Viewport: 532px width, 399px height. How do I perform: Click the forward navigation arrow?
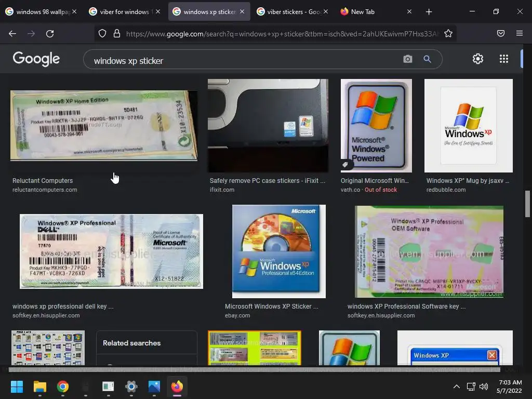(31, 34)
